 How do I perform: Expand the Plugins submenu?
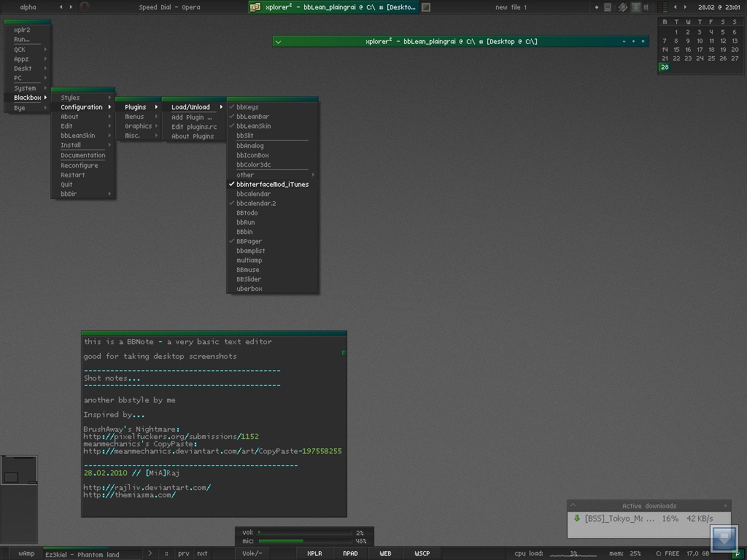click(138, 107)
